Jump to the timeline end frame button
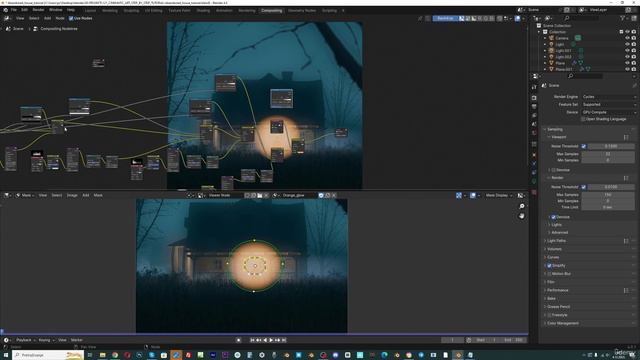The image size is (640, 360). tap(284, 340)
